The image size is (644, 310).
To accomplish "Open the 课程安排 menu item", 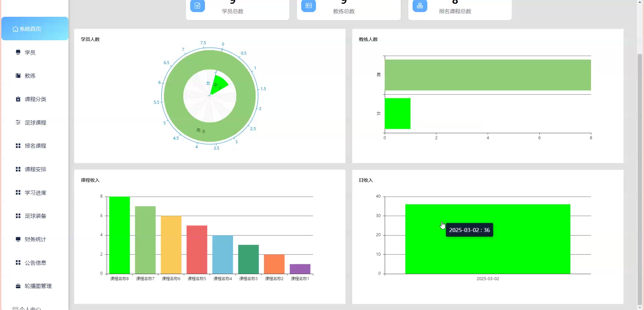I will tap(35, 169).
